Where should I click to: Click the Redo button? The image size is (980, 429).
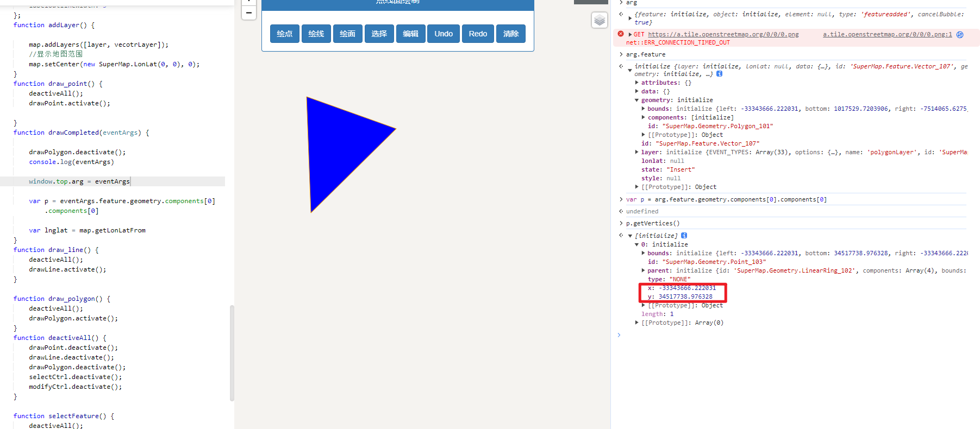[x=478, y=34]
